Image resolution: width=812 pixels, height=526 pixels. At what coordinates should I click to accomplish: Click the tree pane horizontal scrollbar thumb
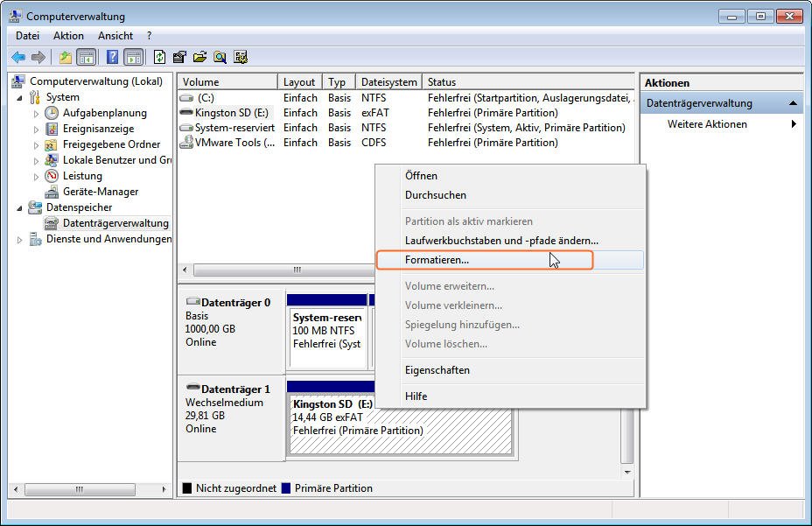click(x=80, y=489)
